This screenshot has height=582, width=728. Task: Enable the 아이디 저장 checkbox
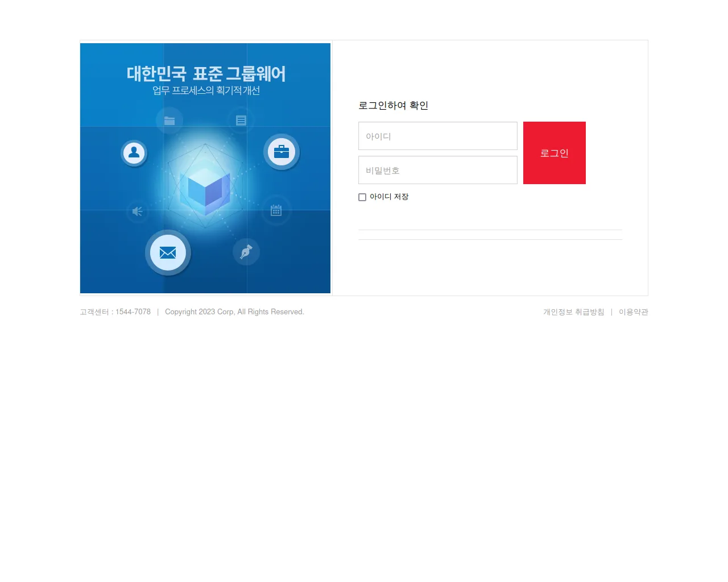(x=362, y=197)
